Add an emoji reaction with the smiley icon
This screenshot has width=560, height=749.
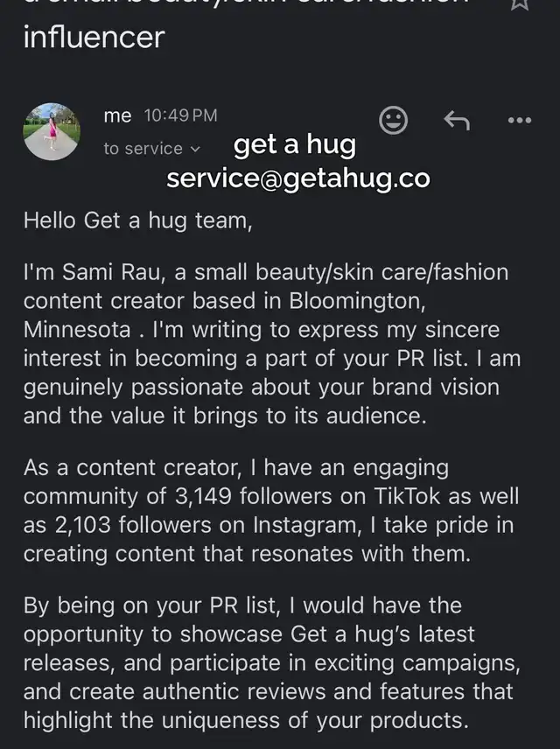tap(393, 121)
